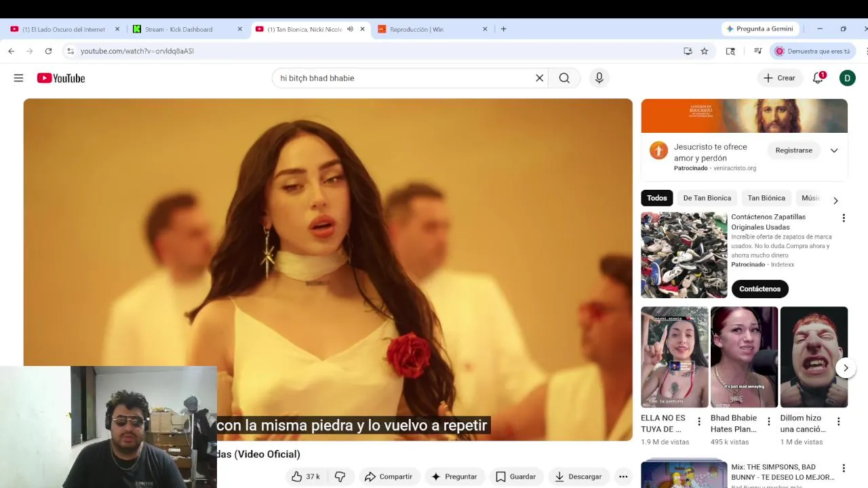
Task: Open the ELLA NO ES TUYA short thumbnail
Action: 674,357
